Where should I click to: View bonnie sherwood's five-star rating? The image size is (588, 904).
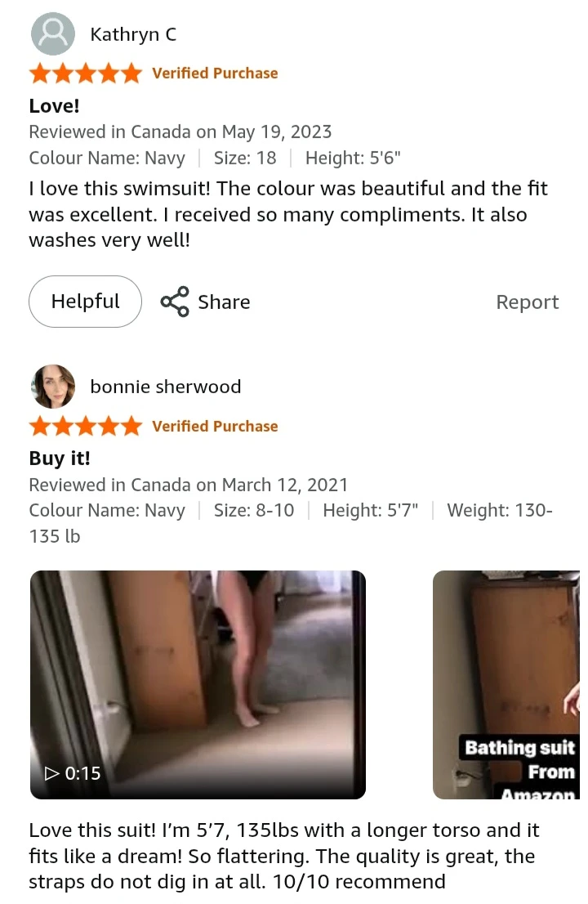85,426
